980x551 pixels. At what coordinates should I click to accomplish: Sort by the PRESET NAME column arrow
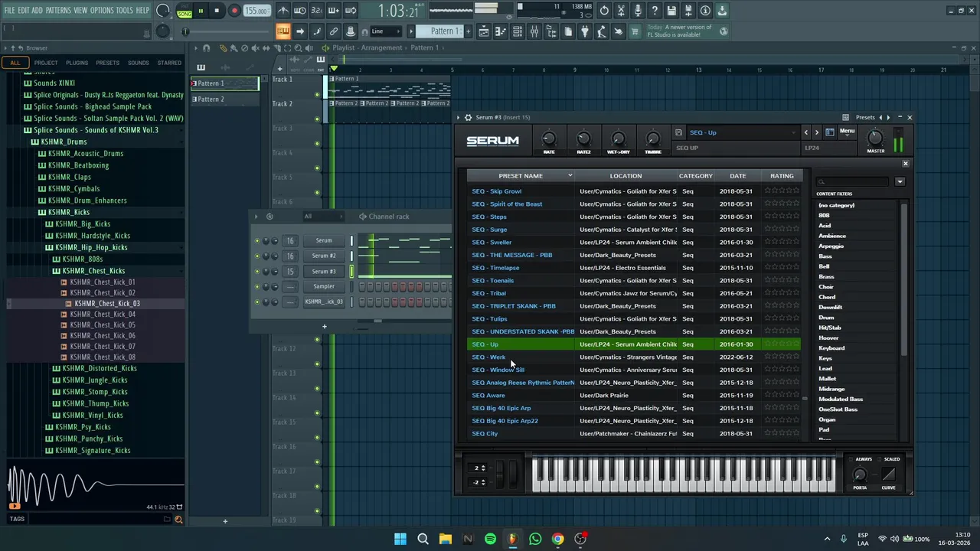tap(570, 176)
